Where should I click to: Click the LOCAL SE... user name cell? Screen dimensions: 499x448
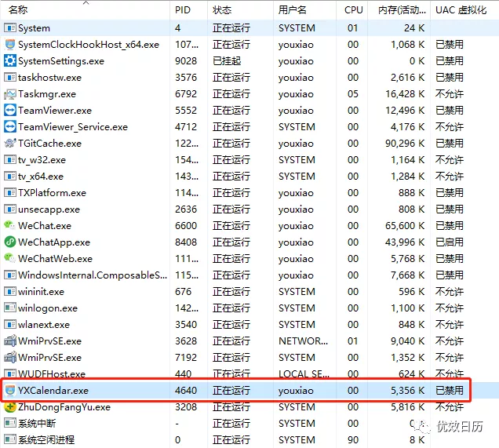[304, 373]
